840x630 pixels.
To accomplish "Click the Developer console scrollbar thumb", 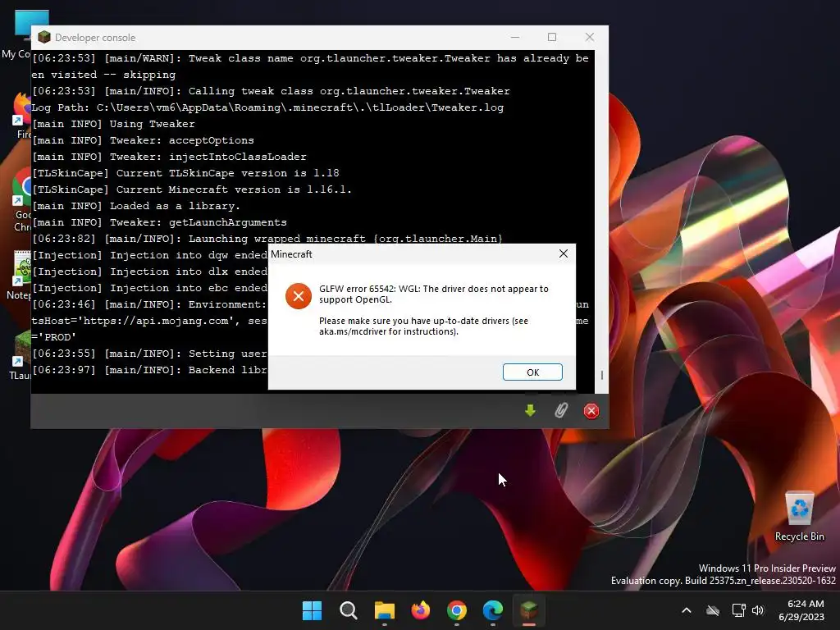I will click(601, 375).
